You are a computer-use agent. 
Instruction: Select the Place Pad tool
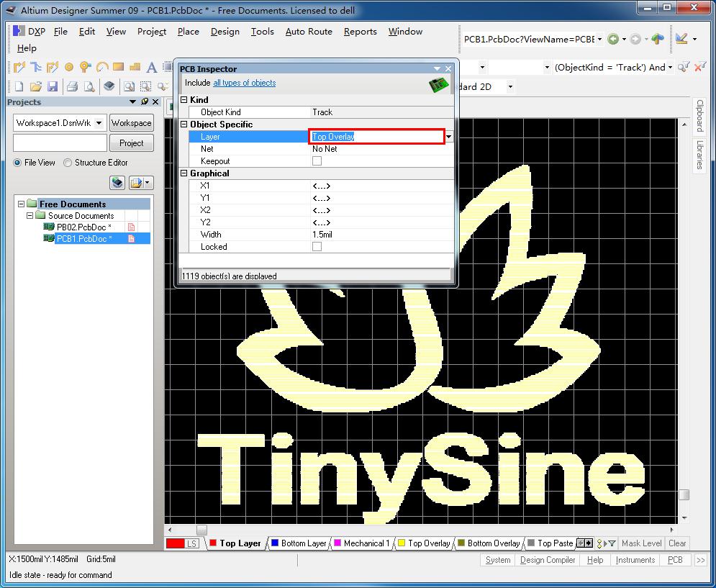(x=69, y=68)
